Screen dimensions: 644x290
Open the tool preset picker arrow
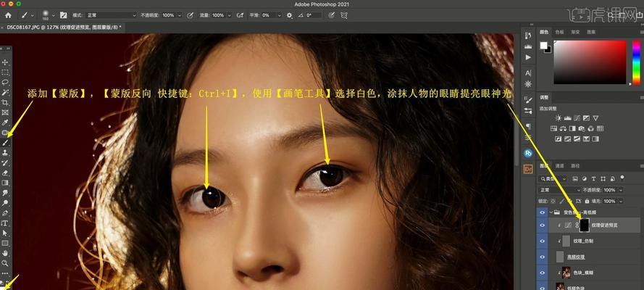coord(32,15)
